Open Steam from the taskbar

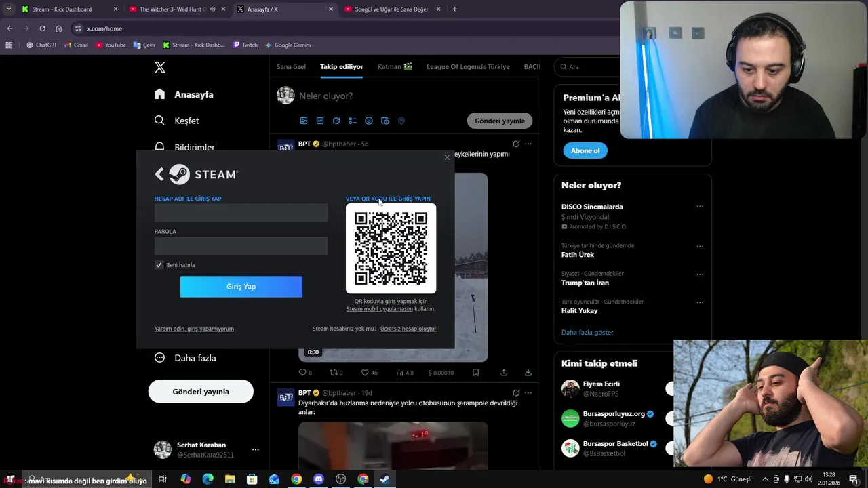(x=384, y=479)
